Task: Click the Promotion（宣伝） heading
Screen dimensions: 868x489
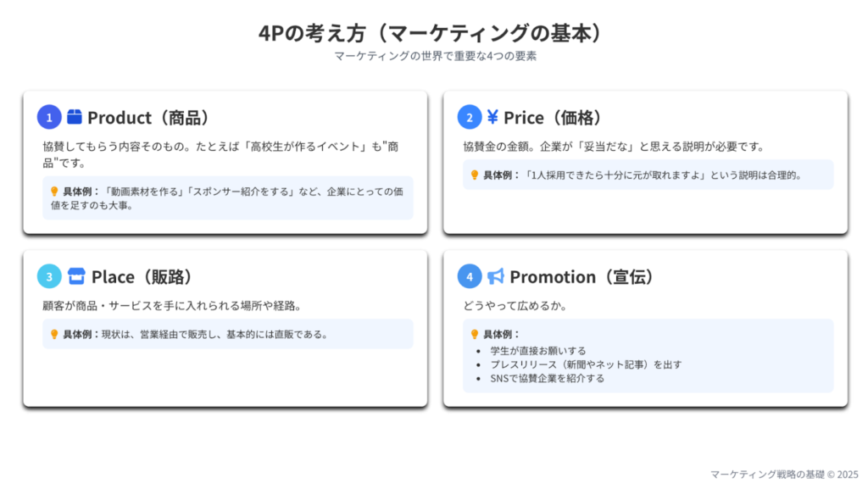Action: coord(581,276)
